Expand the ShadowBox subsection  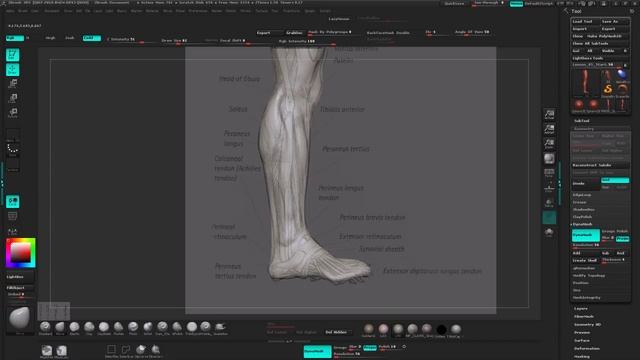click(x=584, y=210)
